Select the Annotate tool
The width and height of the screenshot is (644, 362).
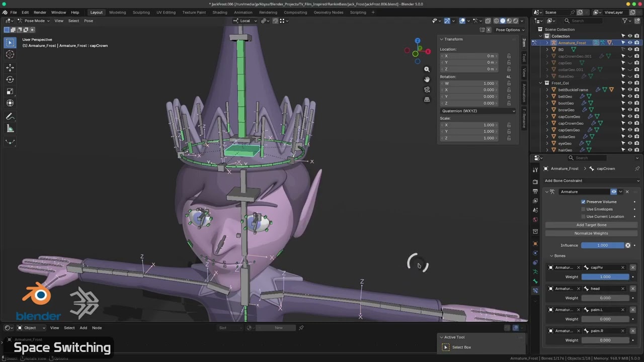pyautogui.click(x=10, y=117)
